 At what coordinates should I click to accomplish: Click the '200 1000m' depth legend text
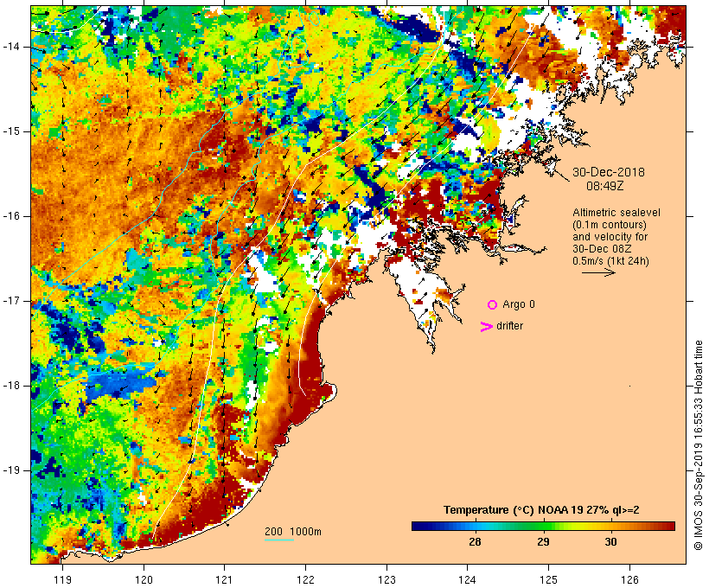(293, 532)
